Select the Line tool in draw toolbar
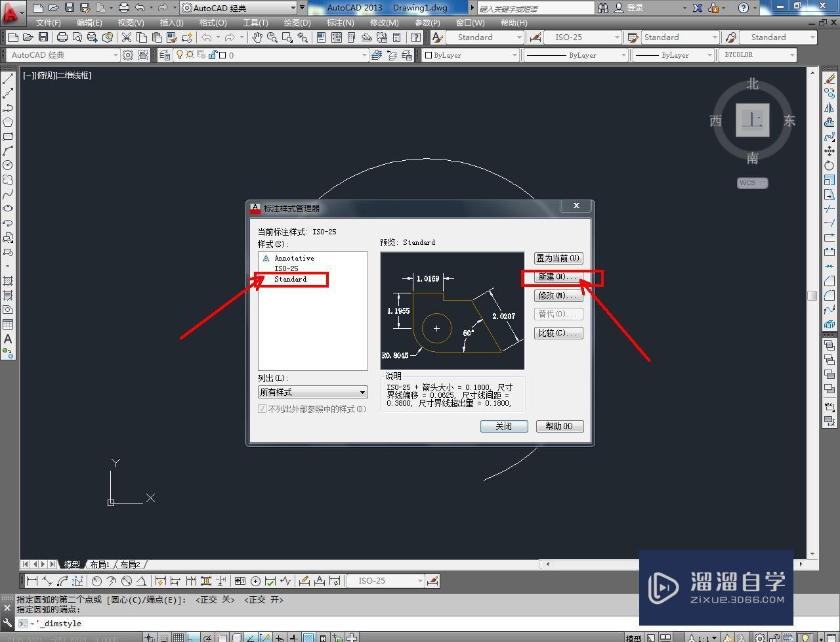The height and width of the screenshot is (642, 840). point(8,79)
